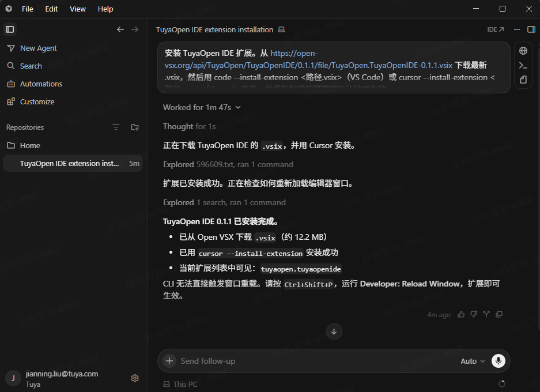Click the Ctrl+Shift+P shortcut text
This screenshot has height=392, width=540.
point(308,285)
